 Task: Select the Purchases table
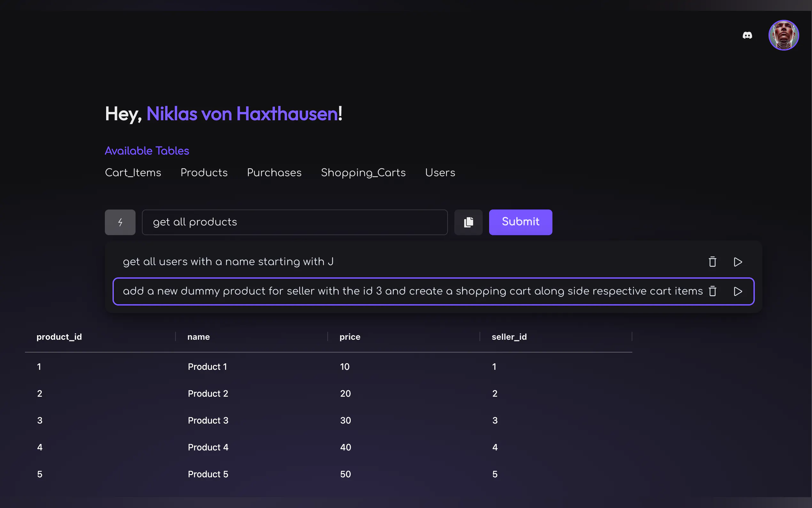point(274,173)
